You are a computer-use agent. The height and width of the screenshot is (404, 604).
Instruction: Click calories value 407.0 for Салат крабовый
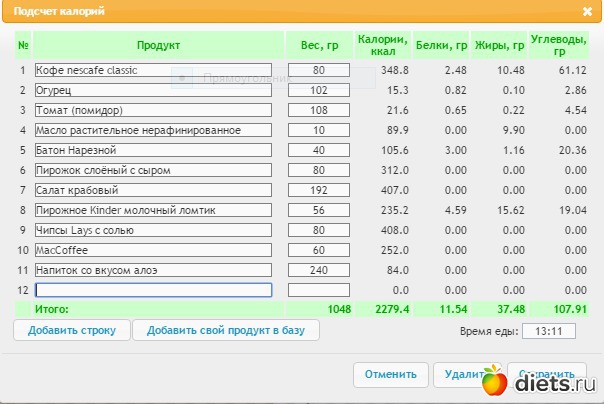coord(395,190)
